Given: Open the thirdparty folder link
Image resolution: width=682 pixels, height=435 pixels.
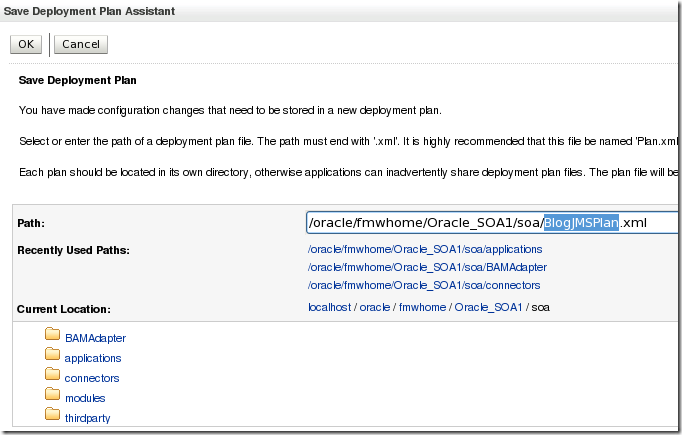Looking at the screenshot, I should click(87, 418).
